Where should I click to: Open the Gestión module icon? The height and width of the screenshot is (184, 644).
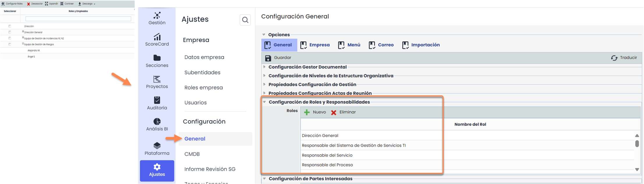157,15
